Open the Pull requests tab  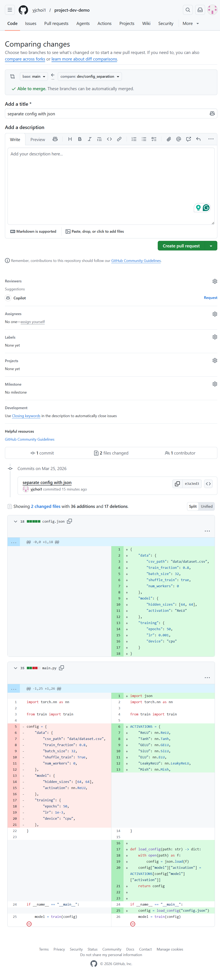click(x=56, y=24)
